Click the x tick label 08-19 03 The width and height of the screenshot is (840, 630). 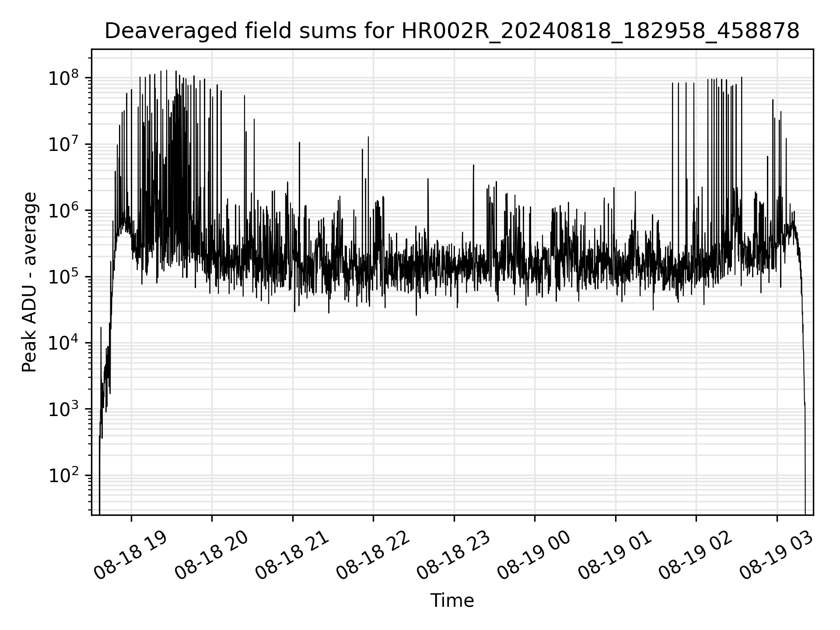tap(776, 555)
